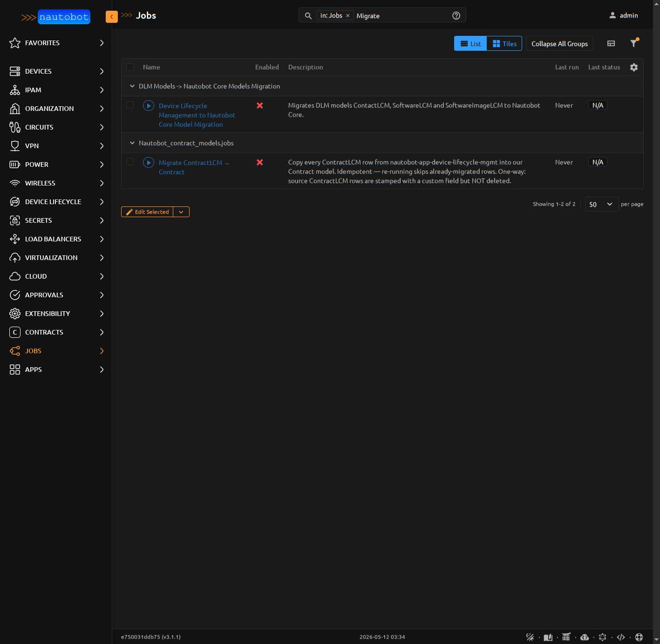Run the Device Lifecycle Management migration job play icon
Viewport: 660px width, 644px height.
(149, 106)
